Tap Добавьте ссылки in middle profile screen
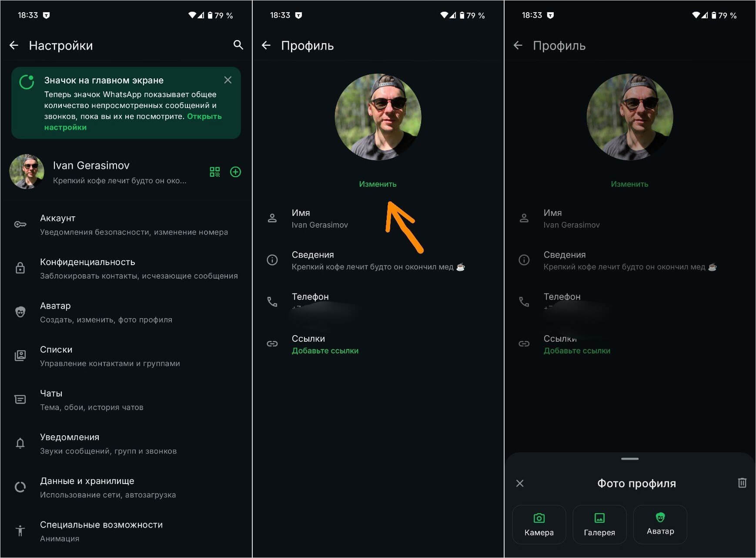Image resolution: width=756 pixels, height=558 pixels. tap(325, 351)
